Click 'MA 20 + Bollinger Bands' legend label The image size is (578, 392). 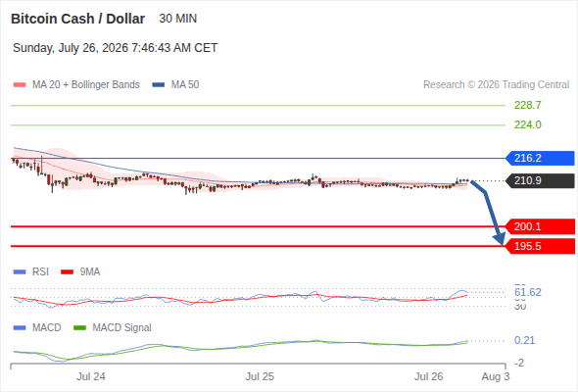[86, 85]
